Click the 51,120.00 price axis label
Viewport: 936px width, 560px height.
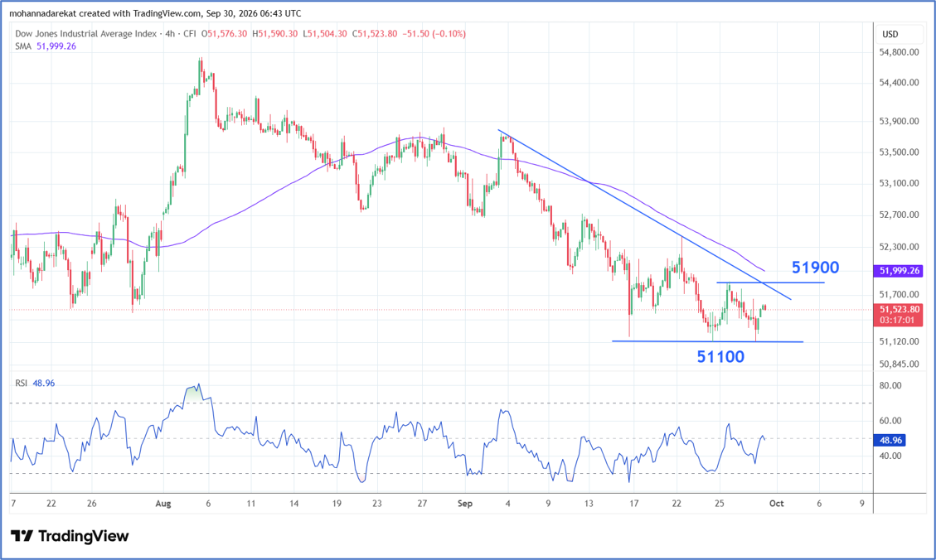pos(899,341)
